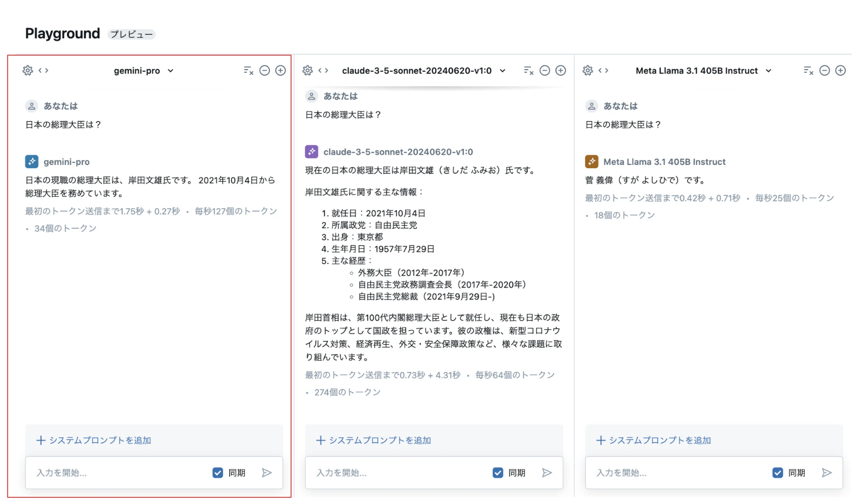Click '274個のトークン' token count
The width and height of the screenshot is (858, 504).
[x=347, y=392]
